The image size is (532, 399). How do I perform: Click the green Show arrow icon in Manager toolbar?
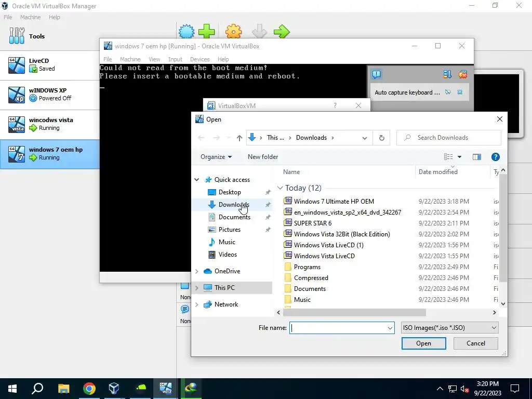[x=282, y=32]
